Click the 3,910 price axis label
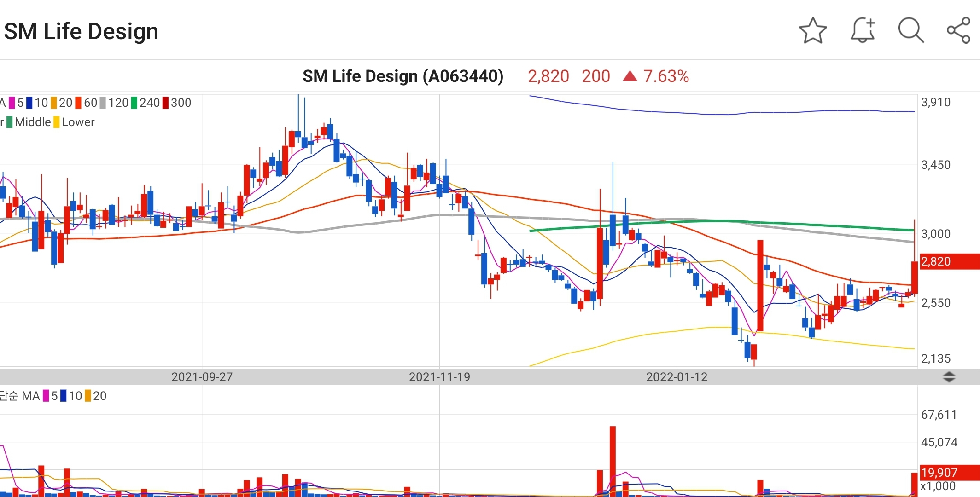Image resolution: width=980 pixels, height=497 pixels. click(936, 102)
